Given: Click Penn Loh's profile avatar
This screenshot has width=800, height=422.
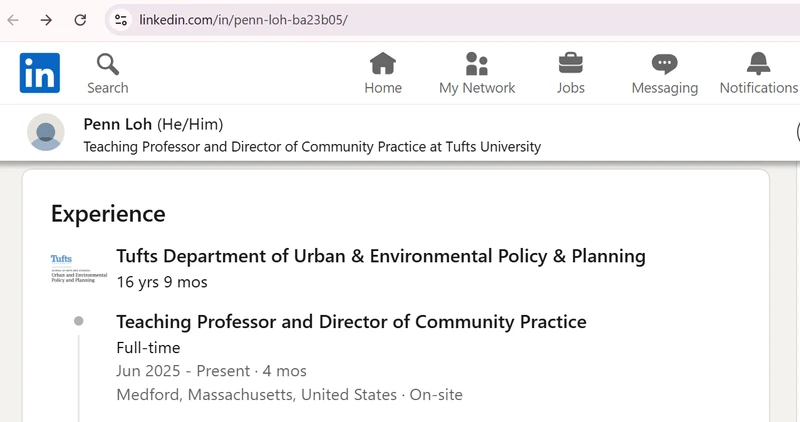Looking at the screenshot, I should tap(46, 132).
